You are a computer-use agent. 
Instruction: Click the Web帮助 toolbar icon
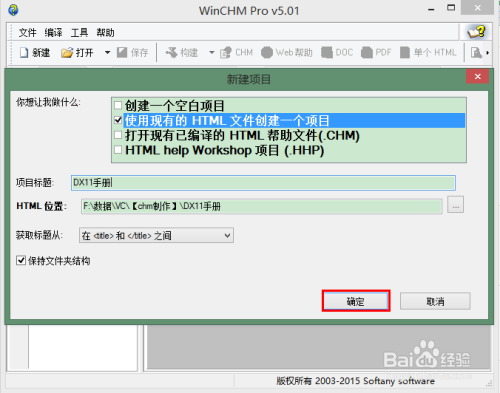click(267, 52)
